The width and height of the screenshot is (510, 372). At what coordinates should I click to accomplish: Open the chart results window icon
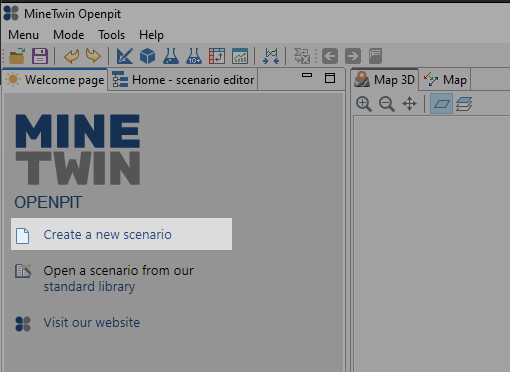240,56
